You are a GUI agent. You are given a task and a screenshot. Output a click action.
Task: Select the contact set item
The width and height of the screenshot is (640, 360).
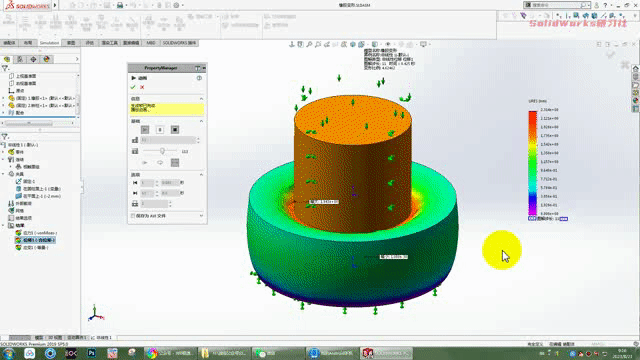28,167
